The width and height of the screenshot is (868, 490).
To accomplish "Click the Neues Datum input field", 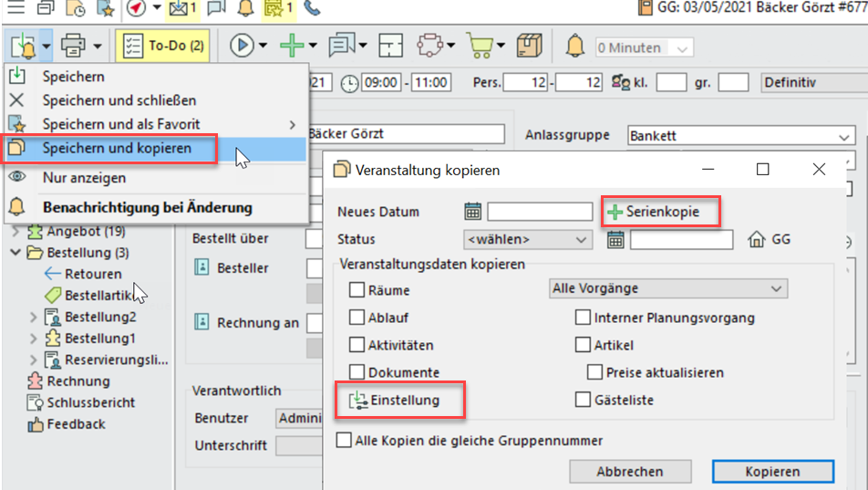I will point(540,212).
